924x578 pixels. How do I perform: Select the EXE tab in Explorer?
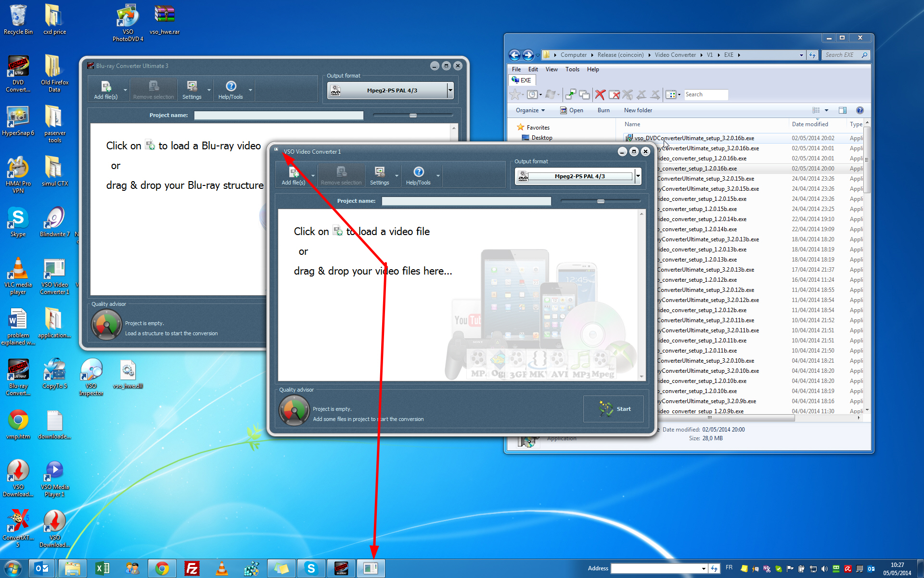coord(522,80)
